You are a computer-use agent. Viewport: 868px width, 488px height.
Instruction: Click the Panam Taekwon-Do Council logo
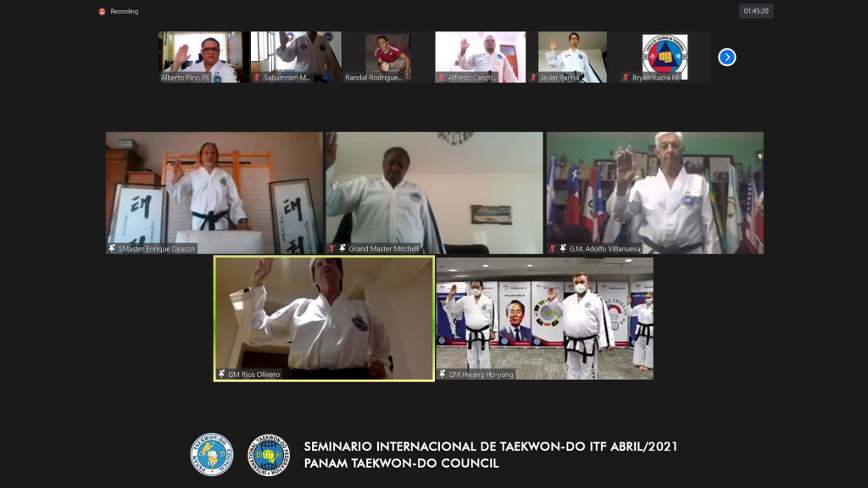[211, 454]
